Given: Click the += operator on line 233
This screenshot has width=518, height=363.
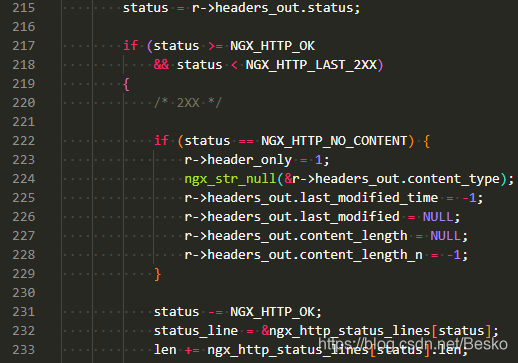Looking at the screenshot, I should (192, 350).
